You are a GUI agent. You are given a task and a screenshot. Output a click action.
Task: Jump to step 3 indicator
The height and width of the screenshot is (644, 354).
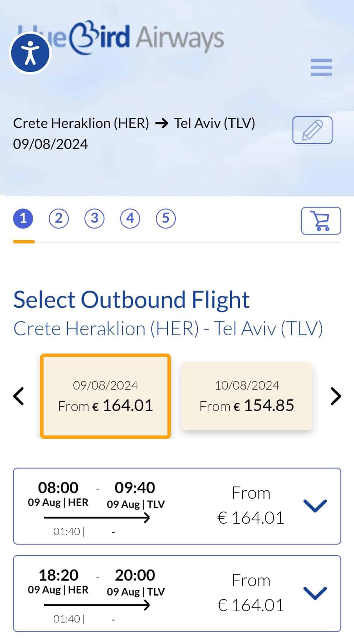(94, 218)
